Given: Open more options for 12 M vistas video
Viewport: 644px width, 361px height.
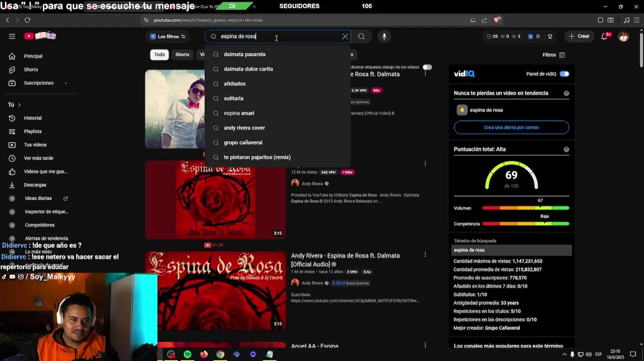Looking at the screenshot, I should (x=425, y=163).
